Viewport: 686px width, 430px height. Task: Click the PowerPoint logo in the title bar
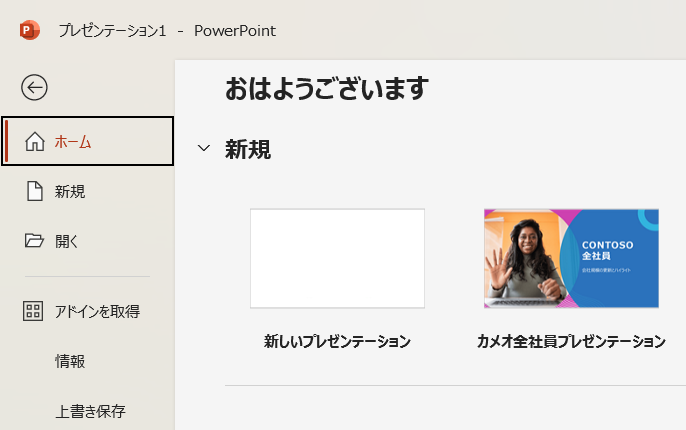(x=29, y=30)
